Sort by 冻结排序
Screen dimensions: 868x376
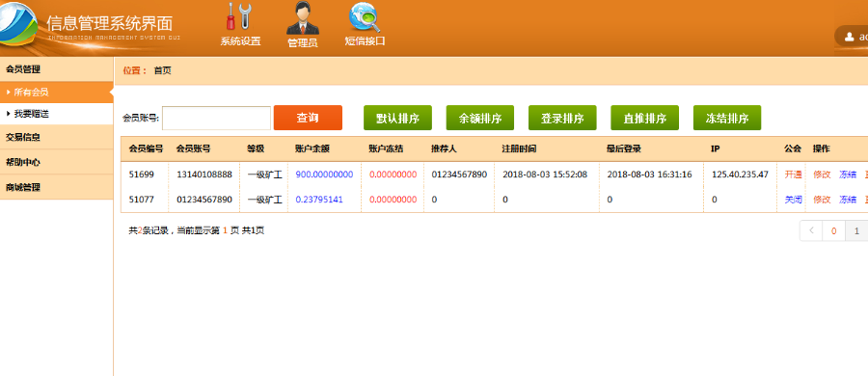[727, 118]
